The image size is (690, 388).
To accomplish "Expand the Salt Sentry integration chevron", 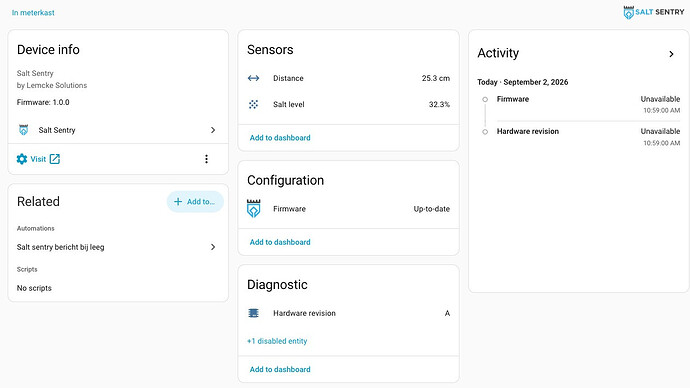I will pos(213,130).
